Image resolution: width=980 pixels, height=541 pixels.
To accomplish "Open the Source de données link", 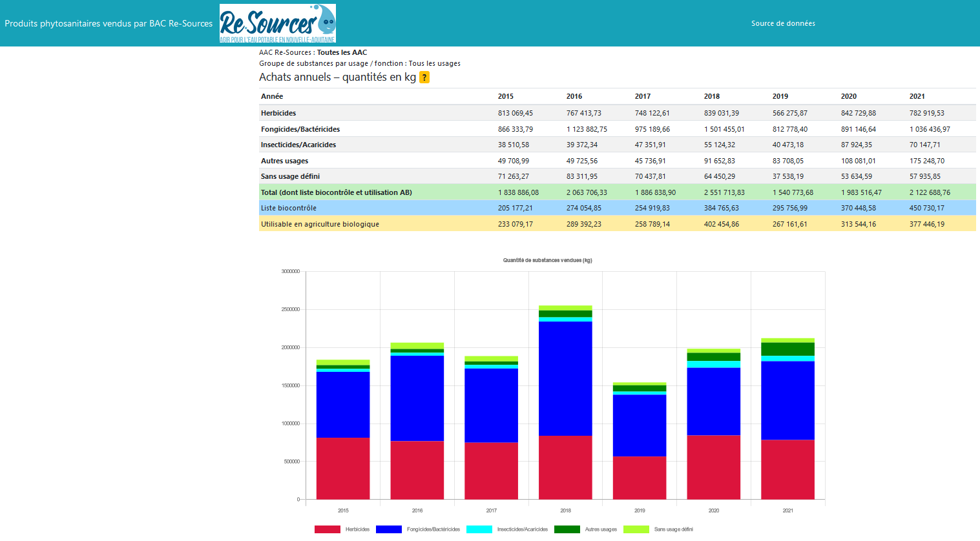I will 782,23.
